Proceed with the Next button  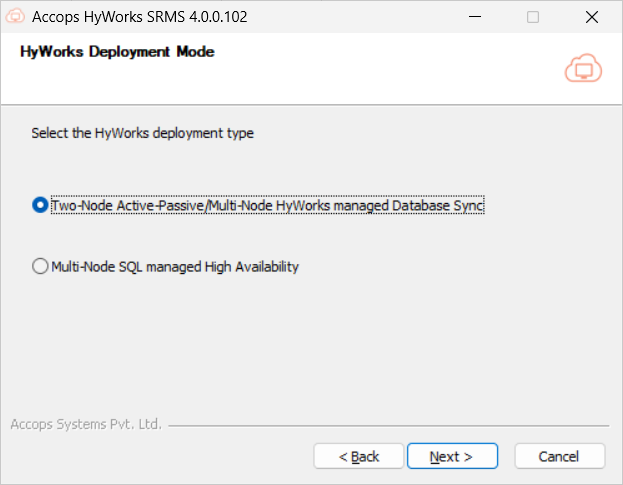pos(450,456)
